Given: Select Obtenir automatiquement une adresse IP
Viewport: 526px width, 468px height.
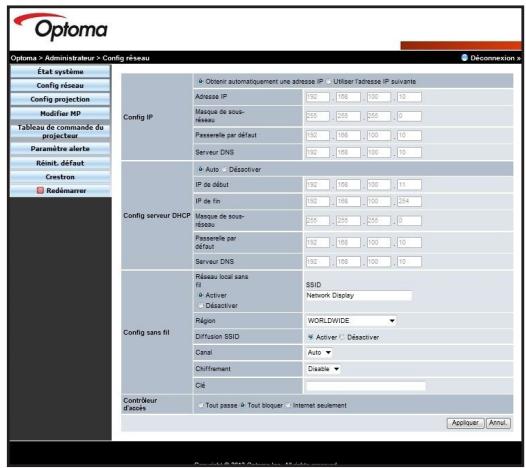Looking at the screenshot, I should point(201,82).
